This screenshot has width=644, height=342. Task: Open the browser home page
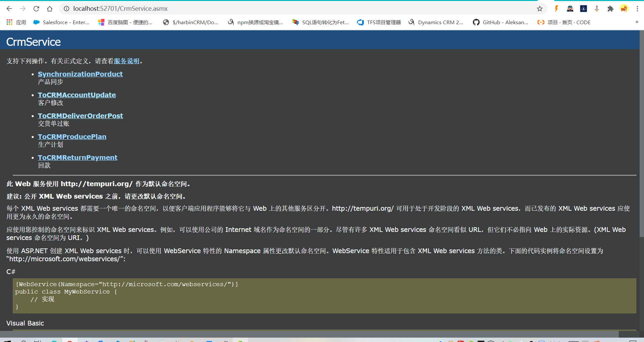click(50, 8)
